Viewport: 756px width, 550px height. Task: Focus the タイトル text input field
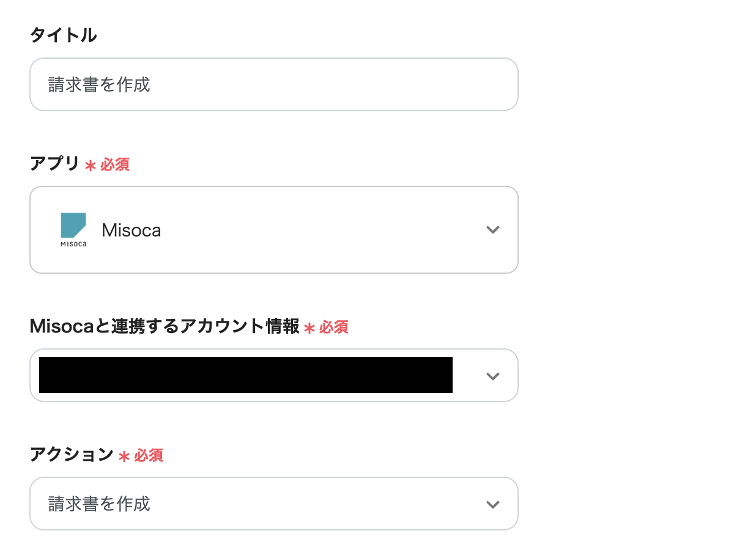(x=273, y=84)
